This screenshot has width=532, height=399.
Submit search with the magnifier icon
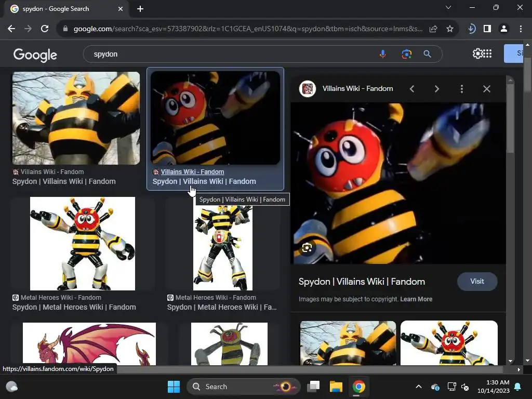click(x=427, y=54)
